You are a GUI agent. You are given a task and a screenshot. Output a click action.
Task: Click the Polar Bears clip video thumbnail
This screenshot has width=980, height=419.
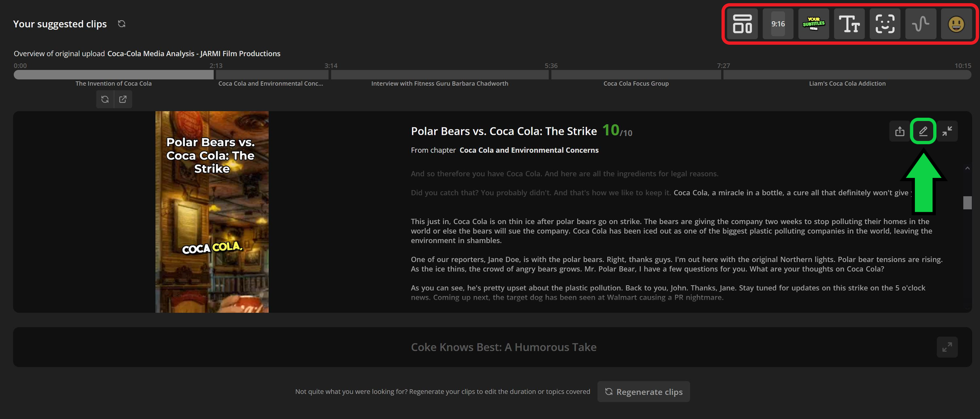(x=212, y=212)
